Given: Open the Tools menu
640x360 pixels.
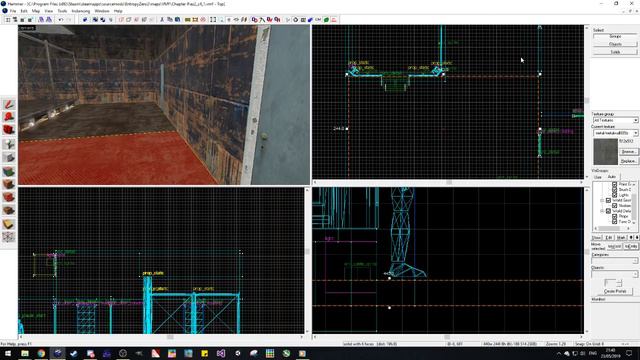Looking at the screenshot, I should 62,11.
